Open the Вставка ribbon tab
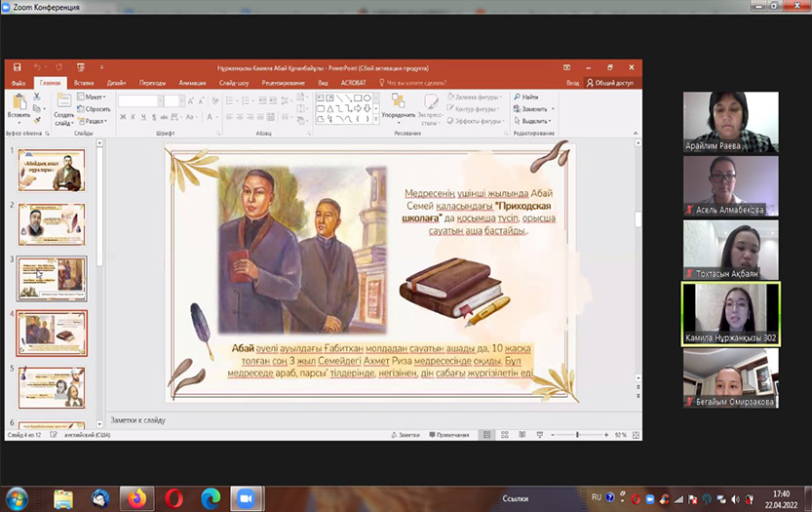Image resolution: width=812 pixels, height=512 pixels. 84,84
